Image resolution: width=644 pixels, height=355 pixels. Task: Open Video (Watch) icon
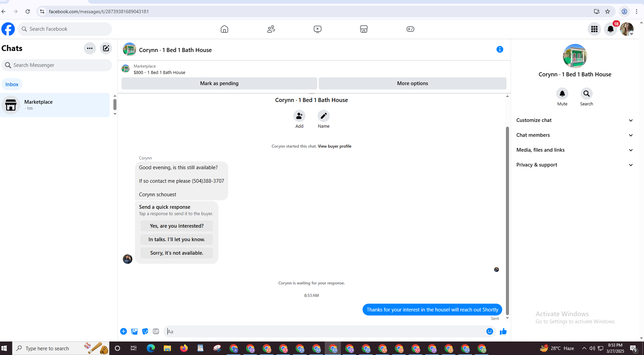click(x=318, y=29)
